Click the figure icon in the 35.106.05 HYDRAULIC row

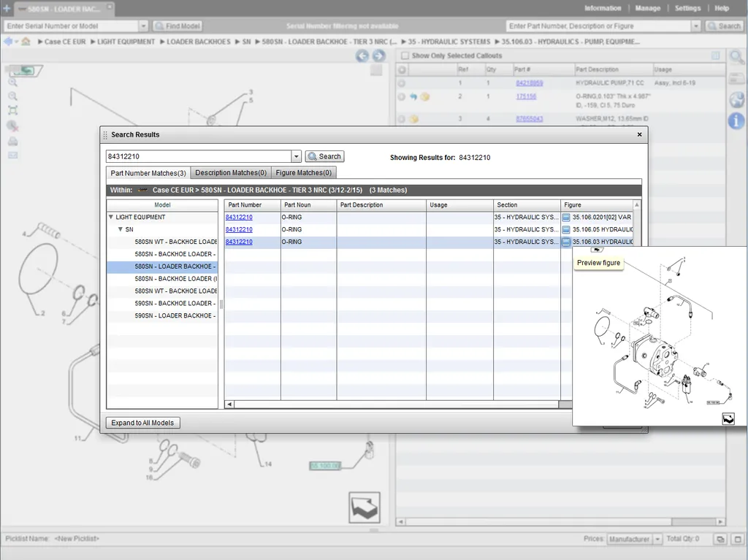click(x=566, y=230)
